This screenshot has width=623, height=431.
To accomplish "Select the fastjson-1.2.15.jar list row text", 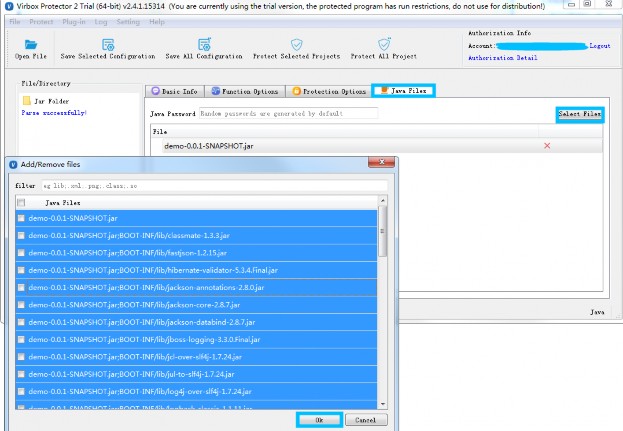I will pos(128,253).
